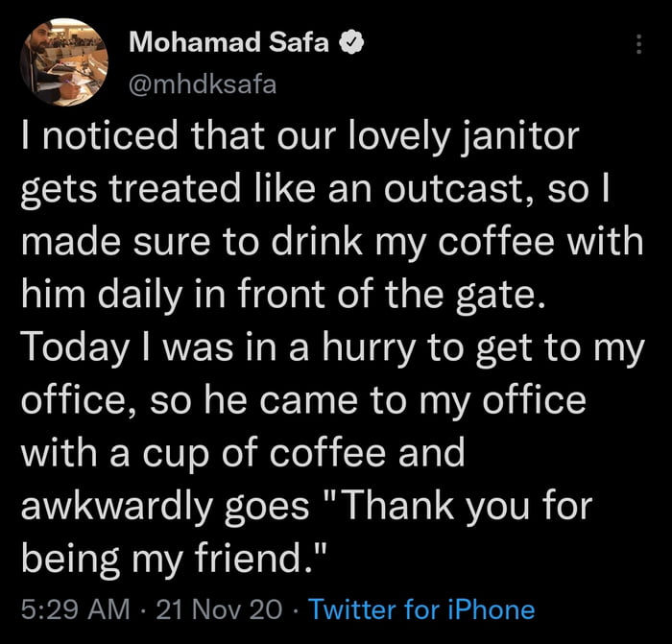
Task: Click the 5:29 AM timestamp
Action: coord(63,608)
